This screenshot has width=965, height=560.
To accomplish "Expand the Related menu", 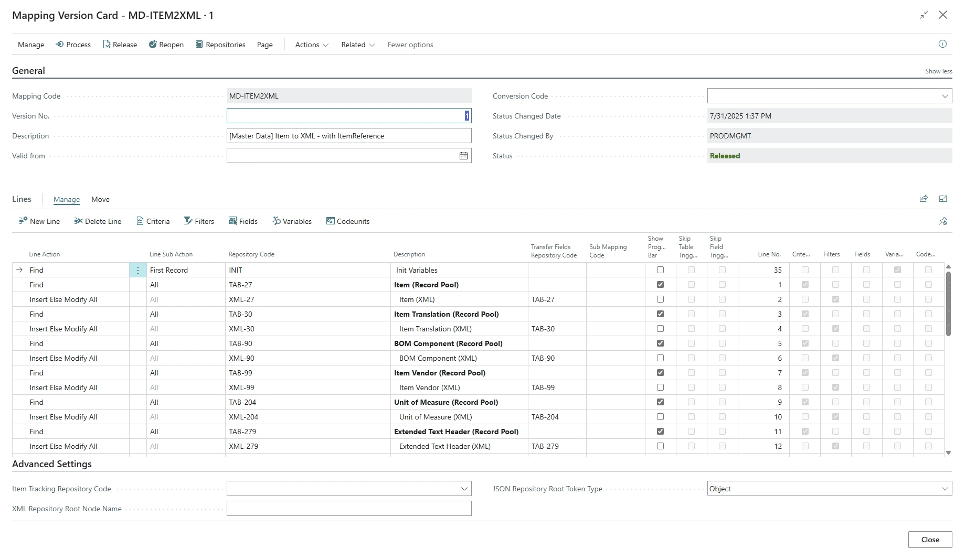I will (x=358, y=45).
